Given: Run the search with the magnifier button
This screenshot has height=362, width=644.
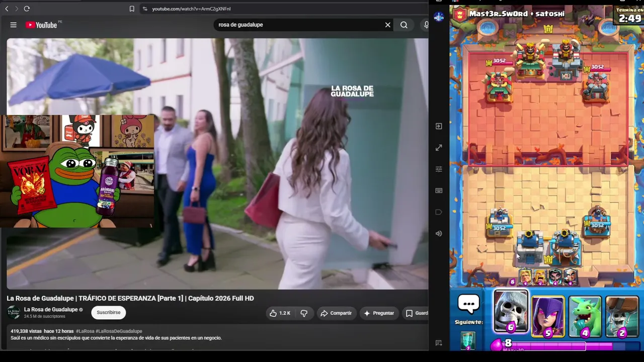Looking at the screenshot, I should [404, 25].
